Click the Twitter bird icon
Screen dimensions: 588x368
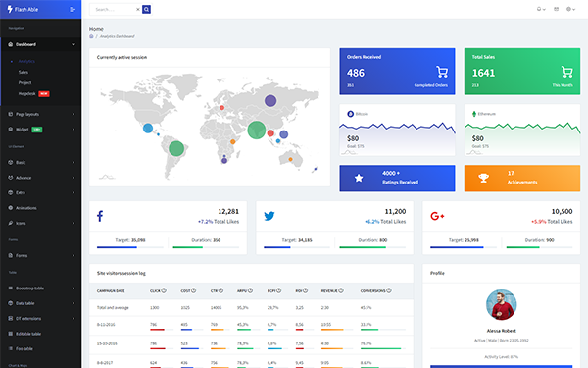pyautogui.click(x=269, y=216)
